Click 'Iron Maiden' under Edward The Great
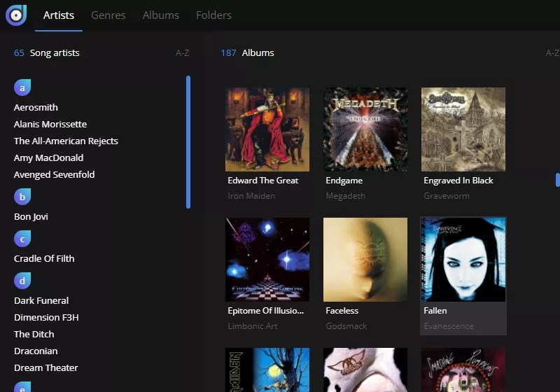The width and height of the screenshot is (560, 392). tap(251, 196)
